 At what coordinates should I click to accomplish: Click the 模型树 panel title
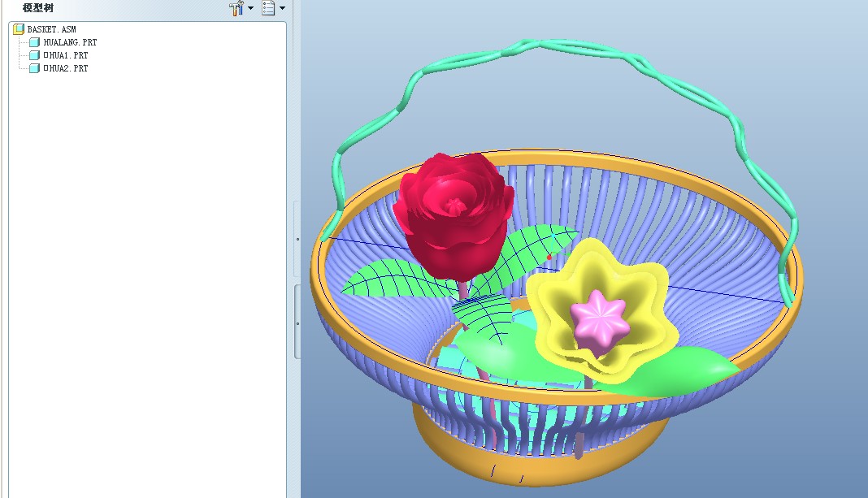(37, 8)
